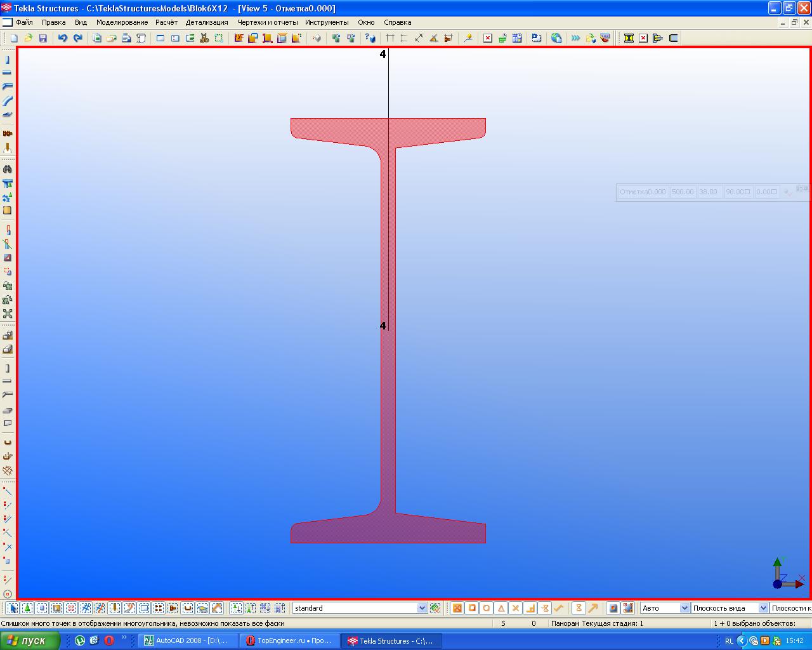Switch to AutoCAD 2008 taskbar button
This screenshot has width=812, height=650.
coord(188,640)
